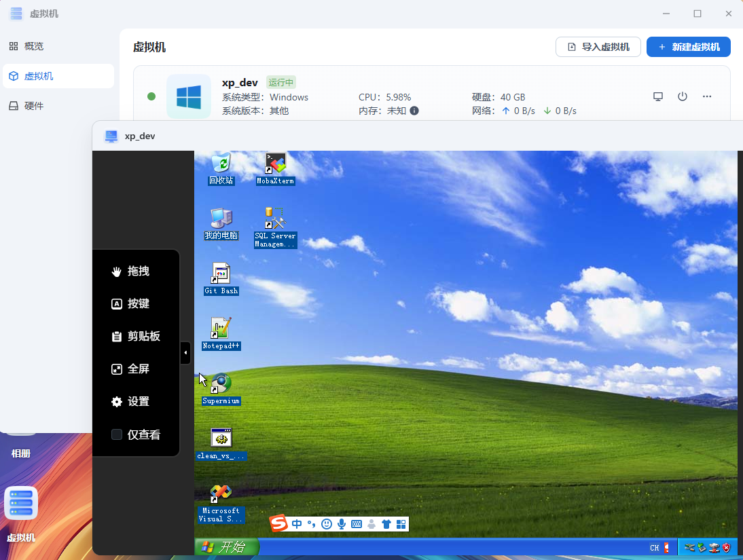Click the 虚拟机 app icon on desktop
Image resolution: width=743 pixels, height=560 pixels.
[x=21, y=503]
